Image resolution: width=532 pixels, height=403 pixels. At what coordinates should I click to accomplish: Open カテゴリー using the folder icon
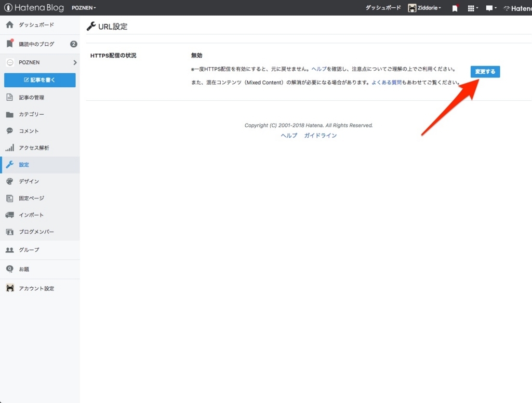pos(9,114)
